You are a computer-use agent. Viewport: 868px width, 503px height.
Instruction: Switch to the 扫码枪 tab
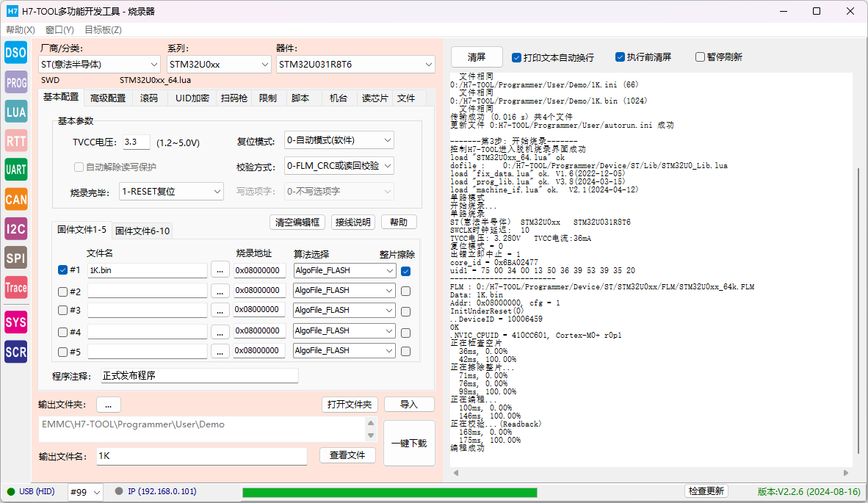click(x=234, y=98)
